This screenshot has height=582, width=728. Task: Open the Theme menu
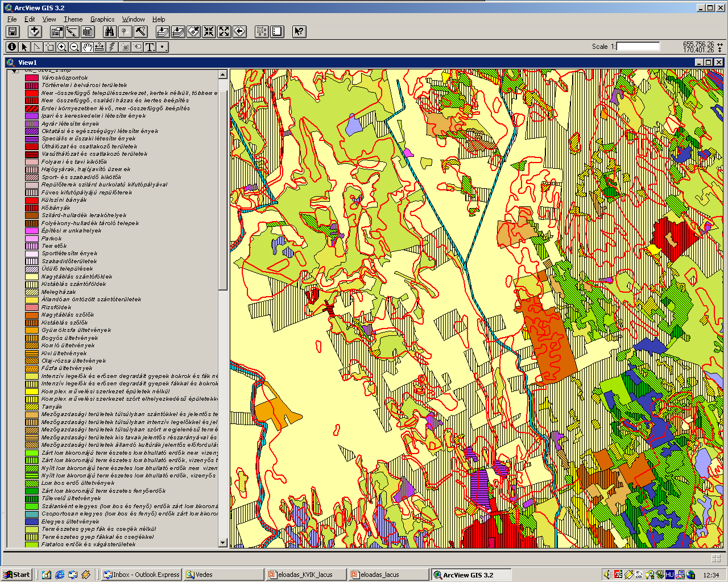pos(73,19)
